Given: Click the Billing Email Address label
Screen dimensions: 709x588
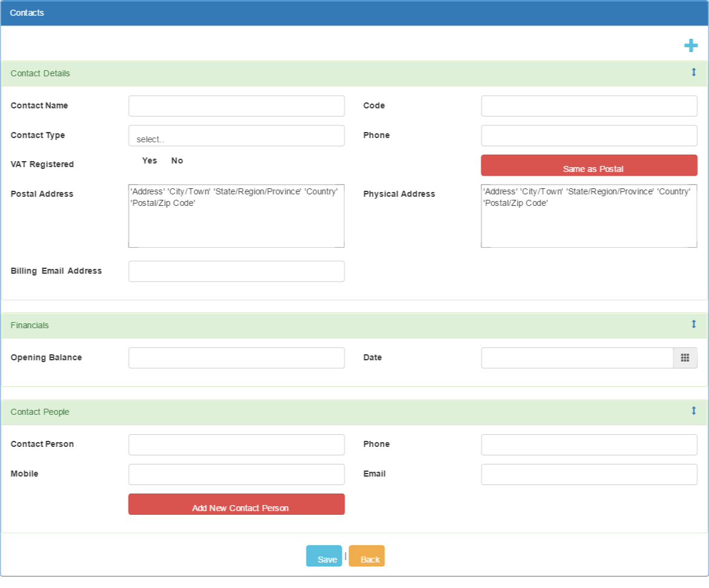Looking at the screenshot, I should coord(56,271).
